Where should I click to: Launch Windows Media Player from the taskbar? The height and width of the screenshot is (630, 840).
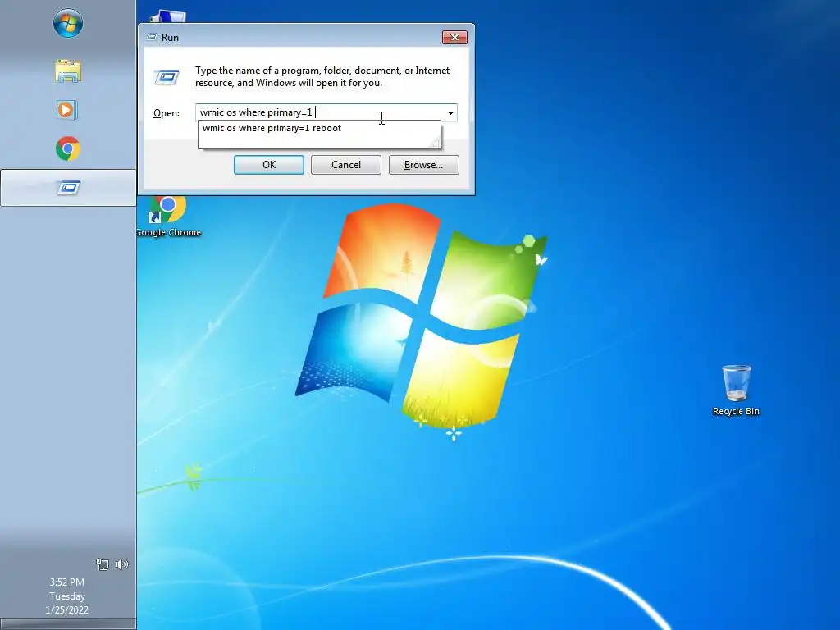[67, 110]
